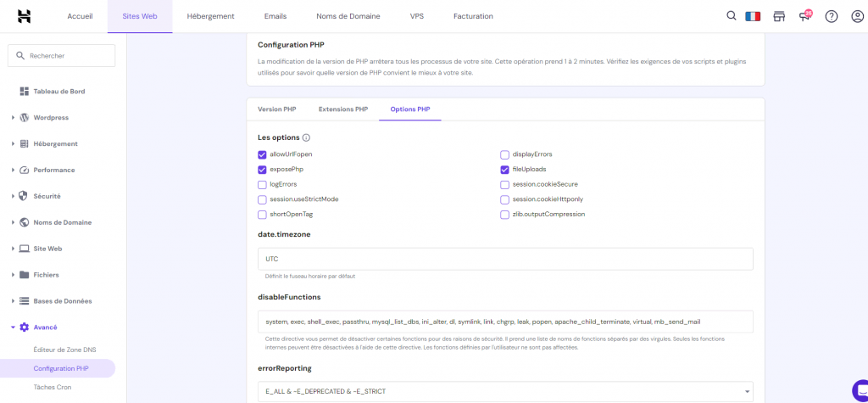This screenshot has width=868, height=403.
Task: Expand the Wordpress sidebar section
Action: pyautogui.click(x=51, y=118)
